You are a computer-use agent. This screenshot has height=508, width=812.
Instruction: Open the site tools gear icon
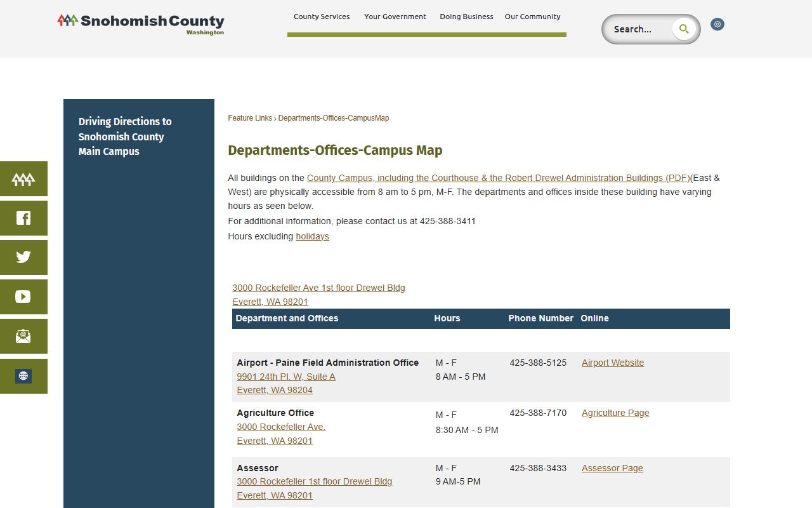click(717, 24)
